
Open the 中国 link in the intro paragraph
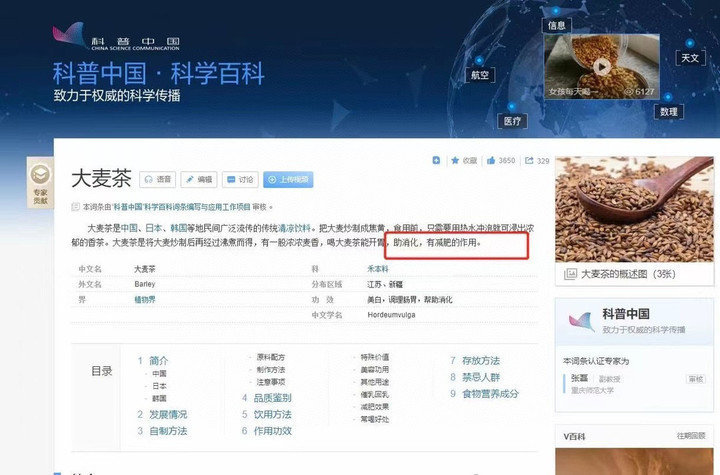tap(129, 228)
